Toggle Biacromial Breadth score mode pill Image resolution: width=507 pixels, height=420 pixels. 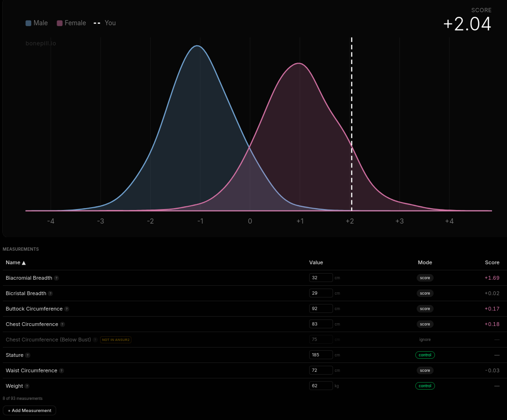tap(425, 278)
